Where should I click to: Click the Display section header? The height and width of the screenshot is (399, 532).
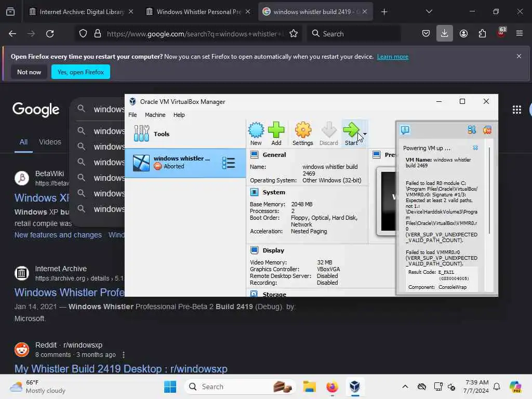273,250
